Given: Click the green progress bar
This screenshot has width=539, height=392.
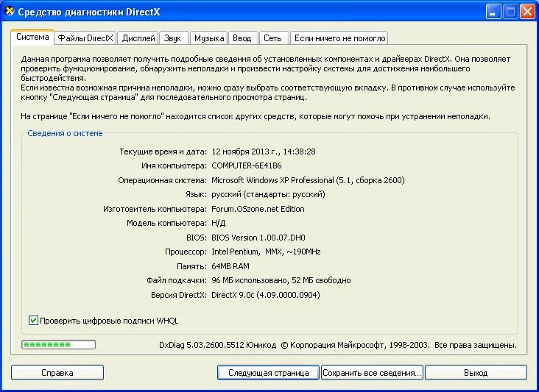Looking at the screenshot, I should pyautogui.click(x=58, y=345).
